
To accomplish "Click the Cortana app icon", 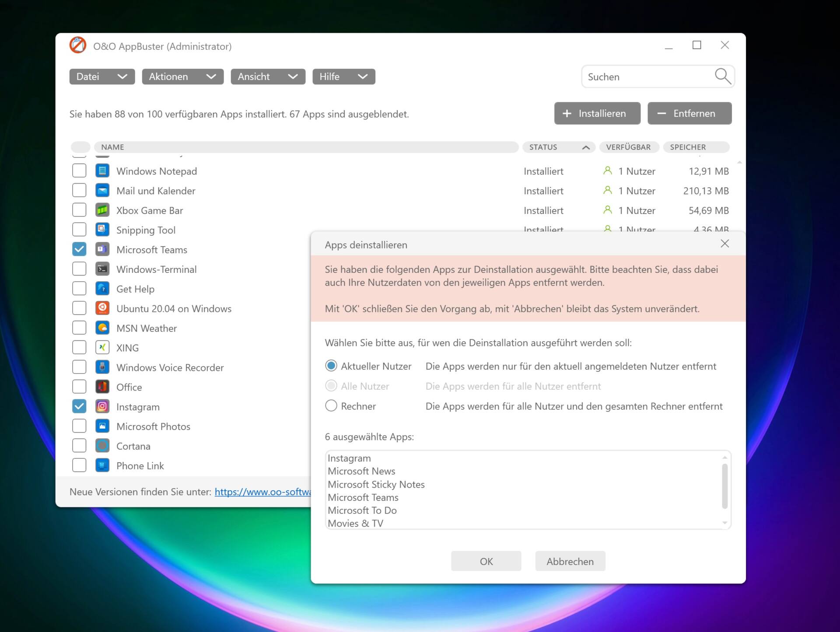I will [x=102, y=446].
